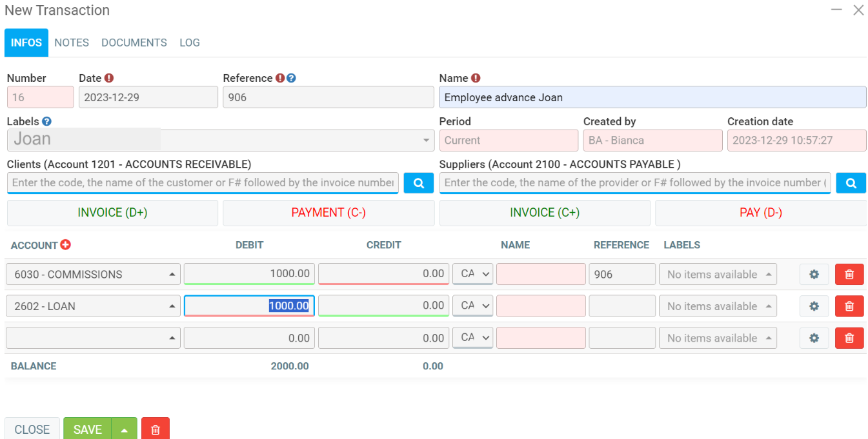Open the Labels dropdown showing Joan
Screen dimensions: 868x439
pos(427,140)
